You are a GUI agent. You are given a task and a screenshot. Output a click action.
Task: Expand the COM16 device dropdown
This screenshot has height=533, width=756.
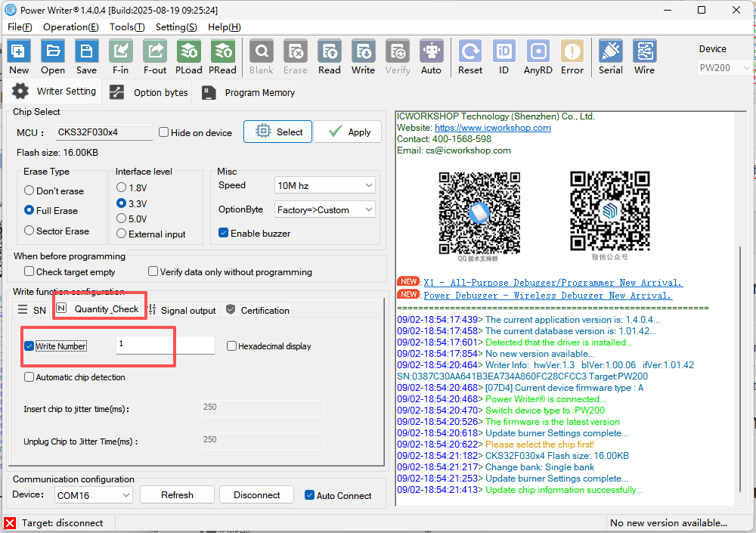94,495
